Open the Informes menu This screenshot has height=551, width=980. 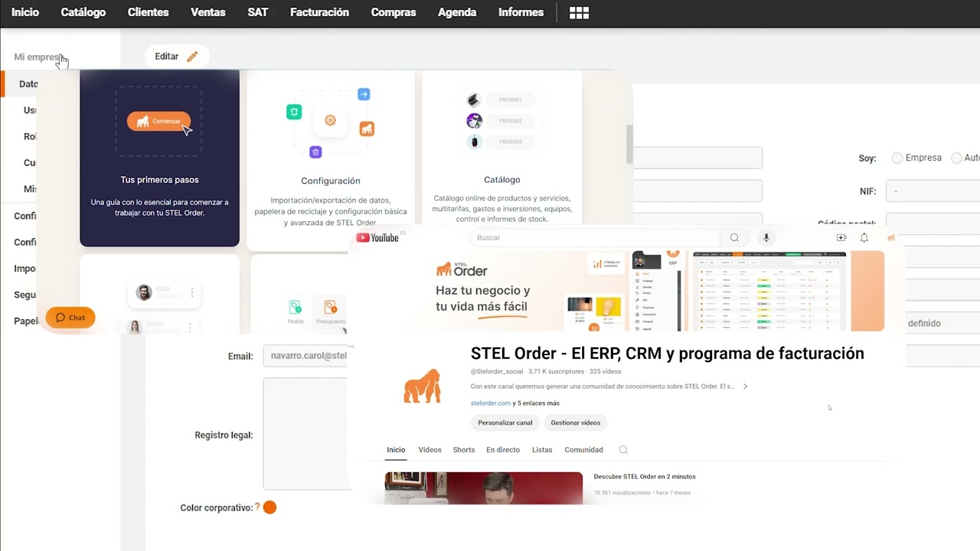point(521,12)
